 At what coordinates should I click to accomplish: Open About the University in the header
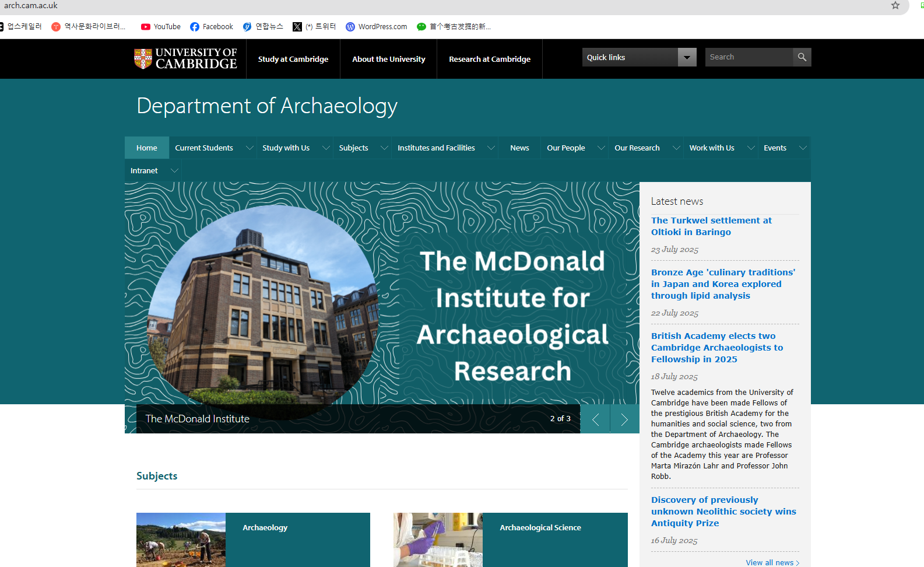coord(389,59)
